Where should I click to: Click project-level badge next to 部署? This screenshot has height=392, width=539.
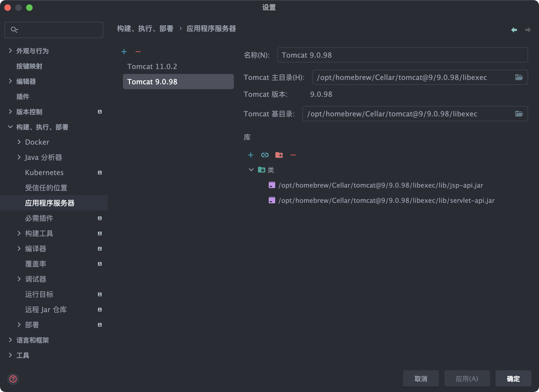(x=100, y=325)
